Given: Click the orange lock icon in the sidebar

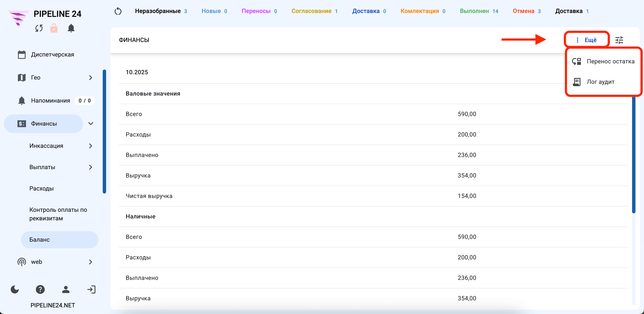Looking at the screenshot, I should pos(54,28).
